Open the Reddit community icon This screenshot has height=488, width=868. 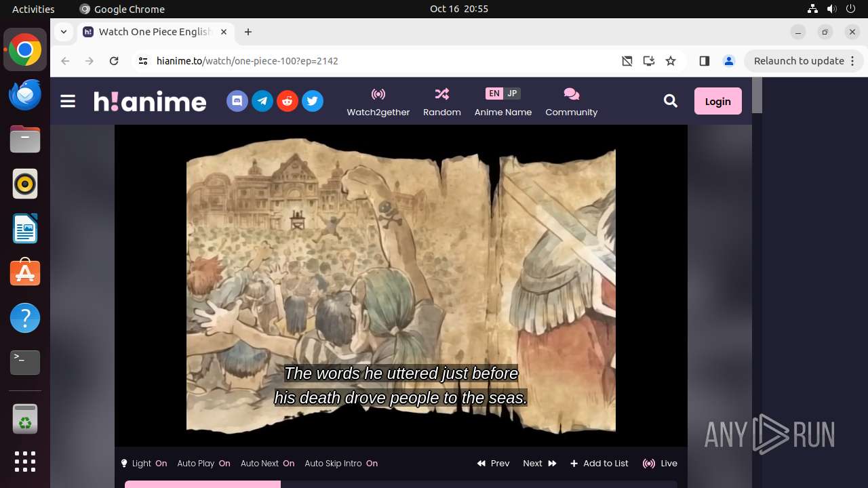coord(288,101)
